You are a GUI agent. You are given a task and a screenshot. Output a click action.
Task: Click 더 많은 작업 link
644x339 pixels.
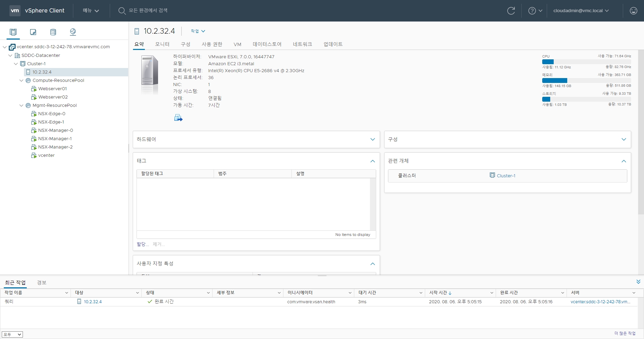pos(625,333)
